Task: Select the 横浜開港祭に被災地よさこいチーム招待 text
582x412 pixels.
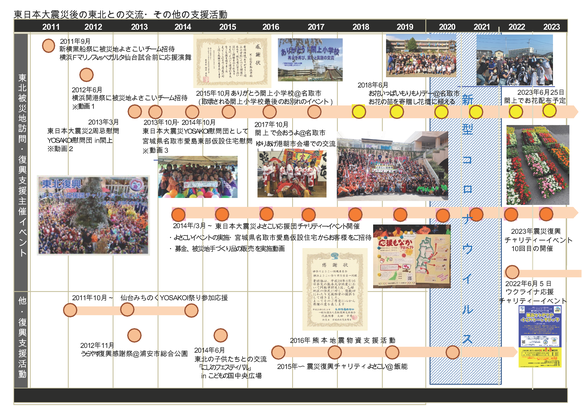Action: 130,98
